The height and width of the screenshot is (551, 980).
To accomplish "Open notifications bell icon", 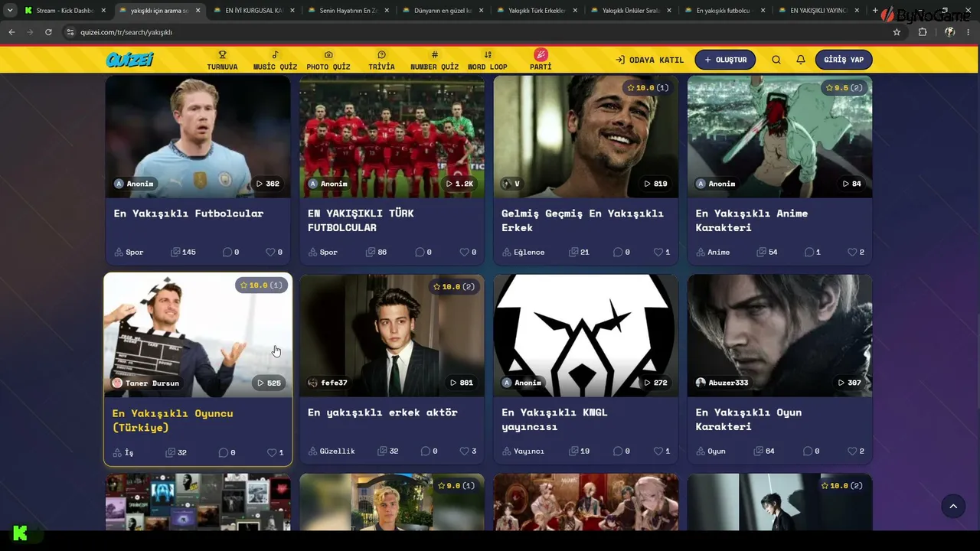I will pos(801,60).
